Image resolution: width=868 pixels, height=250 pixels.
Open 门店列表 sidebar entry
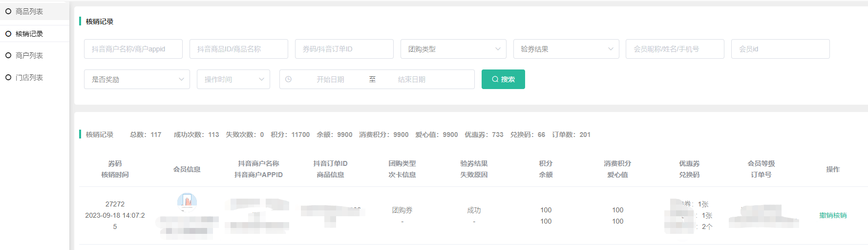click(29, 77)
